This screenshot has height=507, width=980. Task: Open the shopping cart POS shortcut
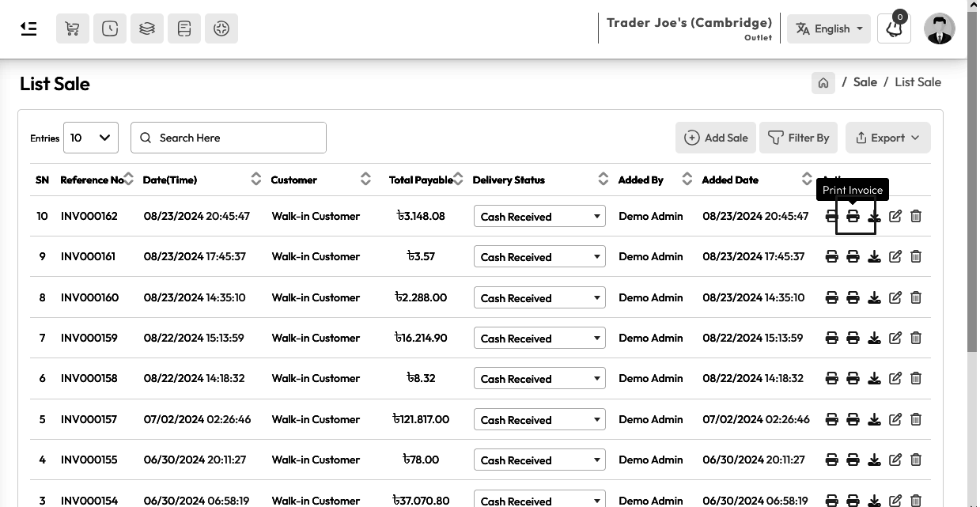72,28
